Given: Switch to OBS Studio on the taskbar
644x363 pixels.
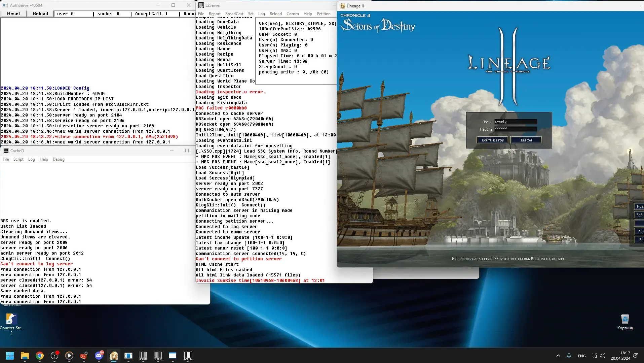Looking at the screenshot, I should [x=54, y=356].
